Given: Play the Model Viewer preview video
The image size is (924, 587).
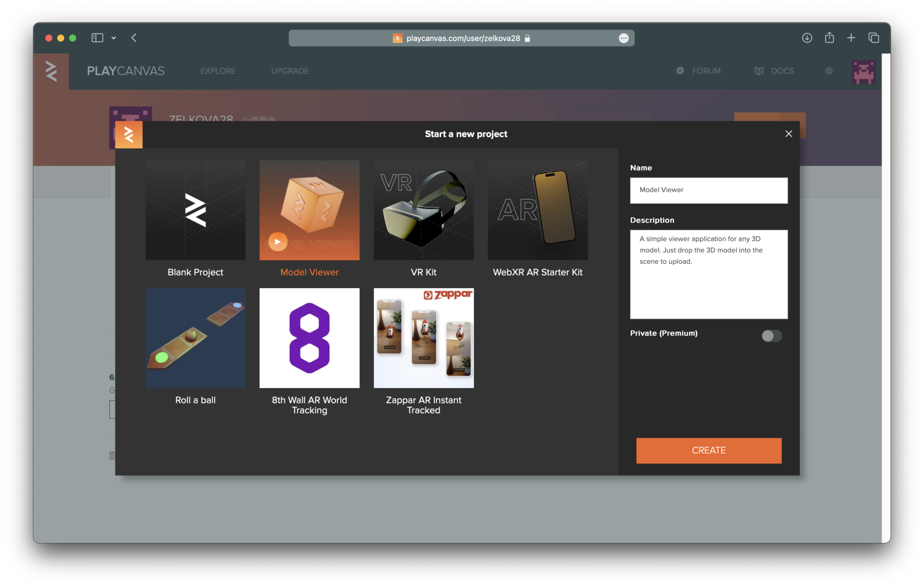Looking at the screenshot, I should pos(277,242).
